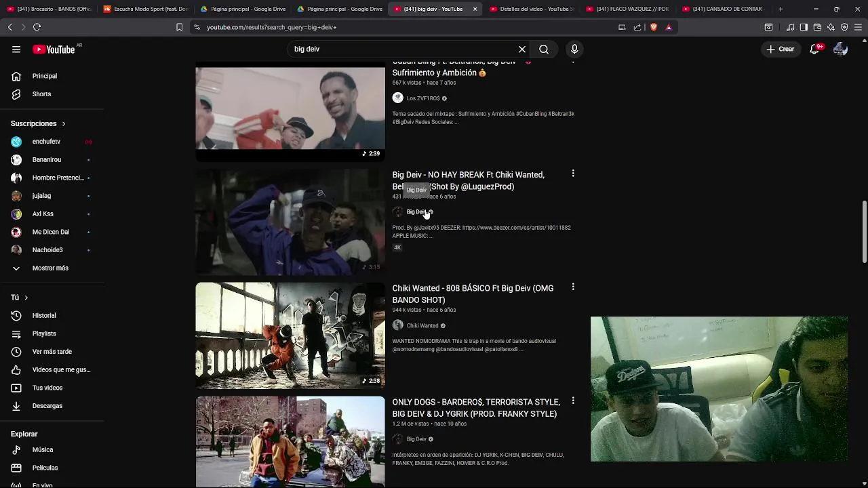Screen dimensions: 868x488
Task: Play the 808 BÁSICO video thumbnail
Action: pyautogui.click(x=290, y=335)
